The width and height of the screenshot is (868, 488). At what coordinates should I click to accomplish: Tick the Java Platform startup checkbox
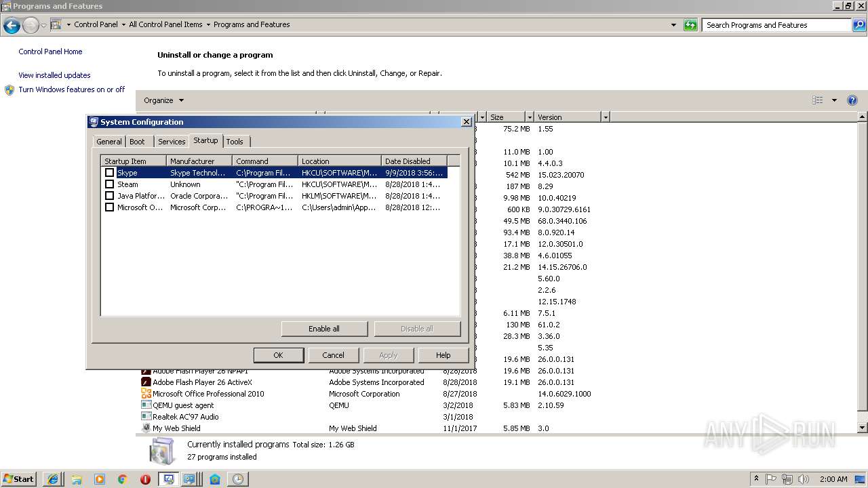(109, 196)
